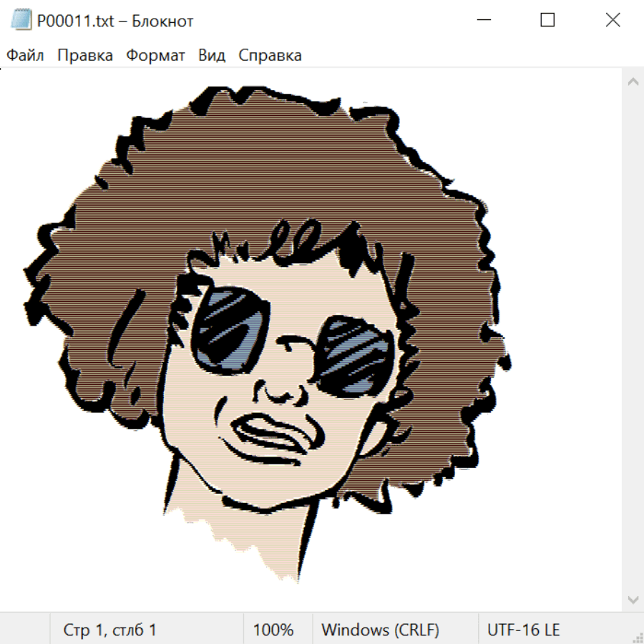Screen dimensions: 644x644
Task: Click the left sunglasses lens in the text area
Action: pos(230,328)
